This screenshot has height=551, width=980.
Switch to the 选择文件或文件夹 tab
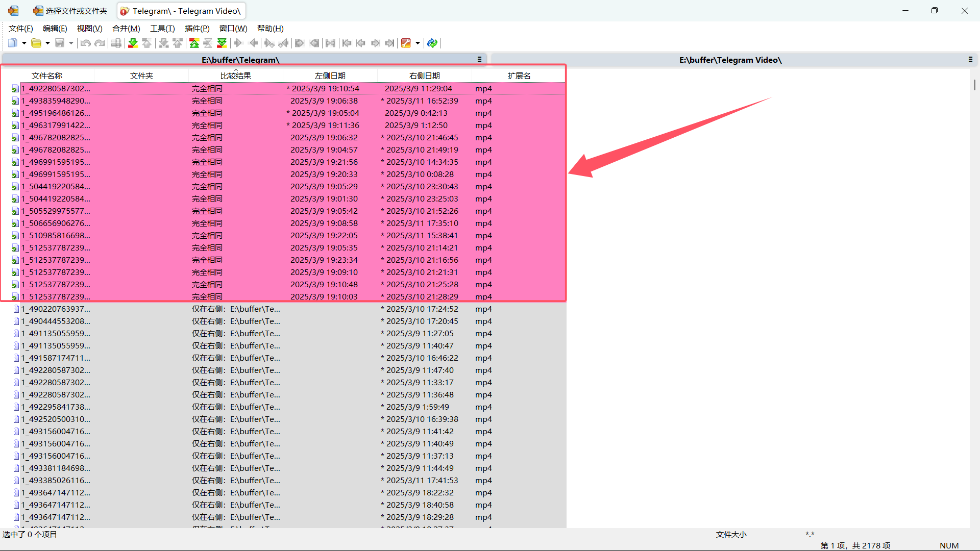point(70,11)
